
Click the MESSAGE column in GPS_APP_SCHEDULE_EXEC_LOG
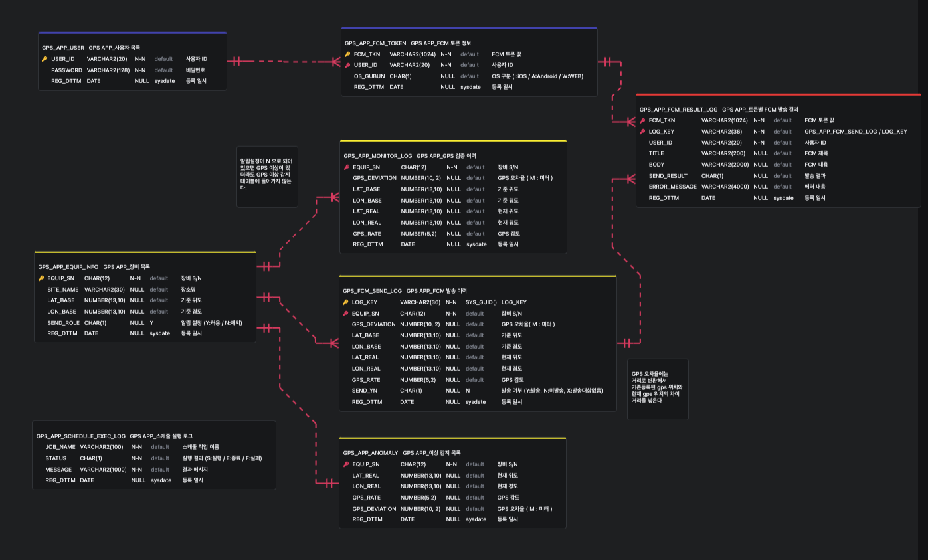(x=58, y=470)
